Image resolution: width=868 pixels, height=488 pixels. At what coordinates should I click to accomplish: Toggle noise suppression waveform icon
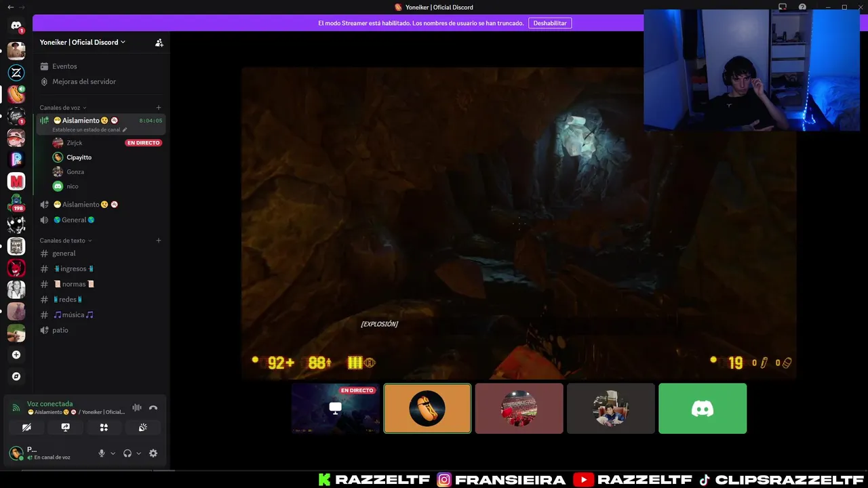coord(137,407)
